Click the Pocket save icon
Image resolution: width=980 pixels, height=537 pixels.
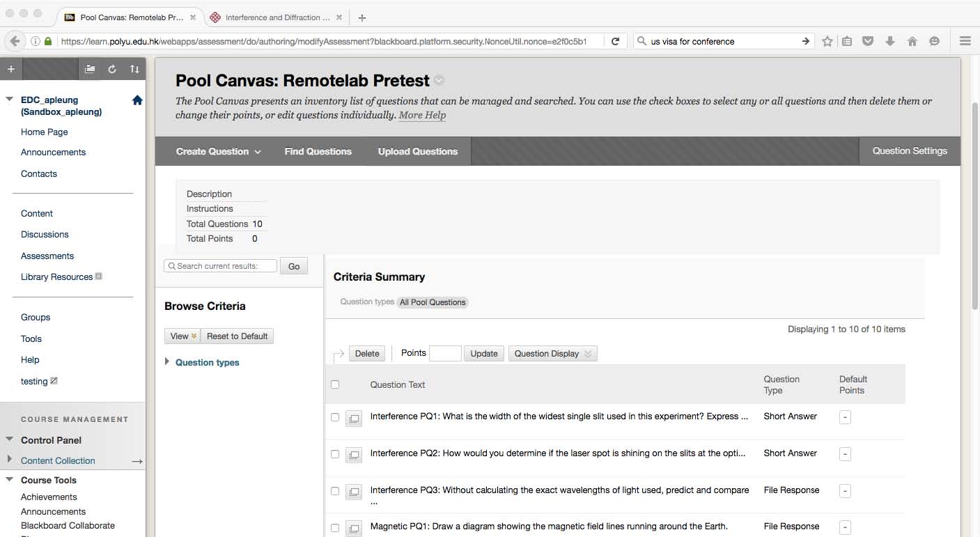pyautogui.click(x=868, y=41)
